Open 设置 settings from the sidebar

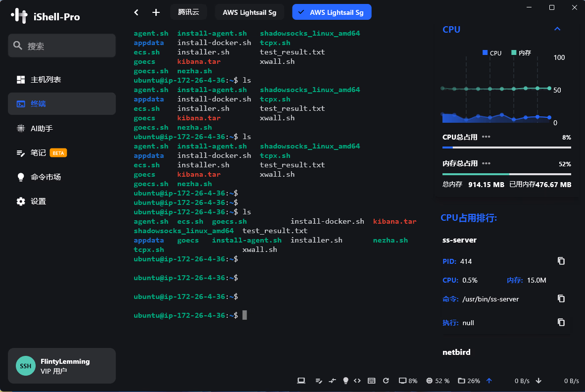coord(38,201)
